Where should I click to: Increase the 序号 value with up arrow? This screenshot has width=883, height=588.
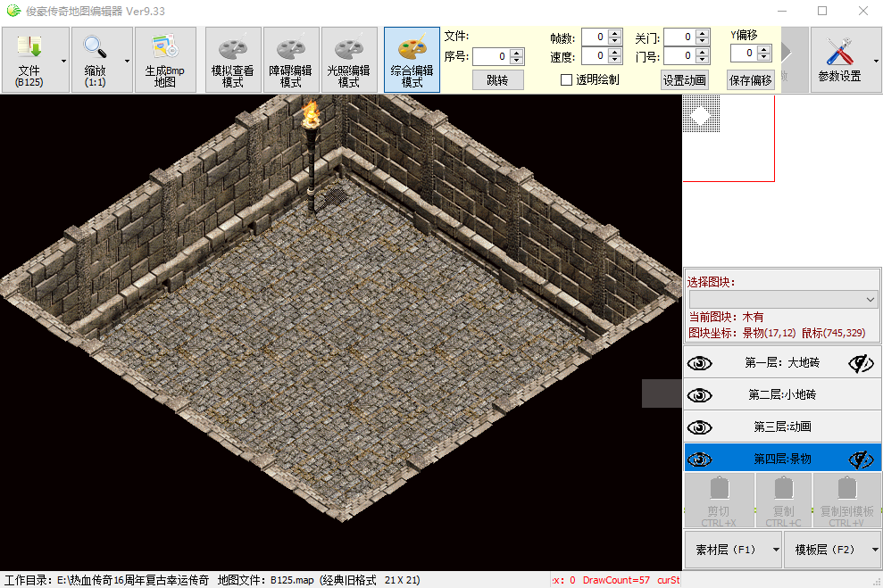click(517, 53)
